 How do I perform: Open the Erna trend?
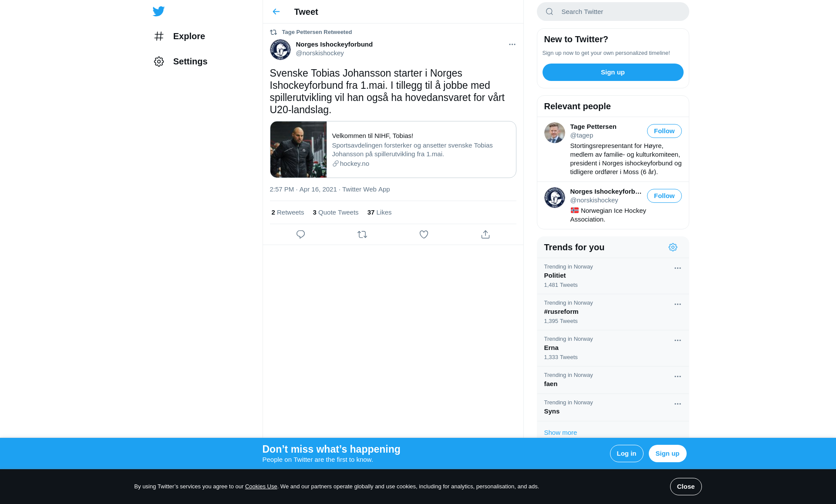coord(613,348)
